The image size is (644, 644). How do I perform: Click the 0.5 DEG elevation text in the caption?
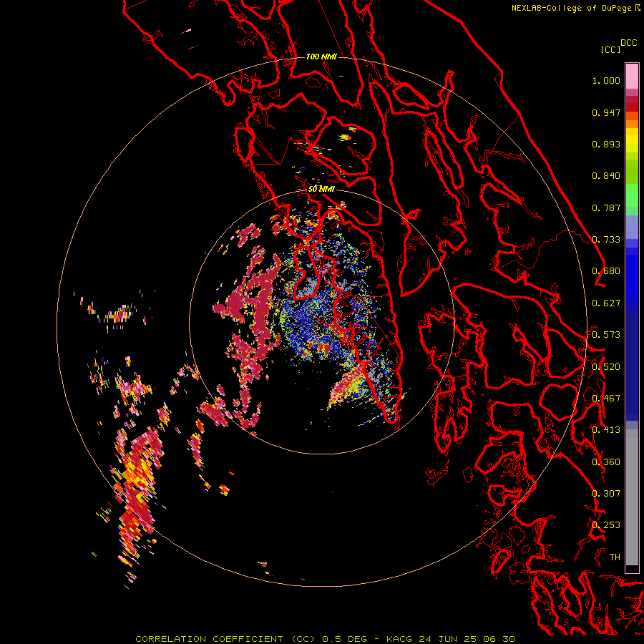click(344, 639)
